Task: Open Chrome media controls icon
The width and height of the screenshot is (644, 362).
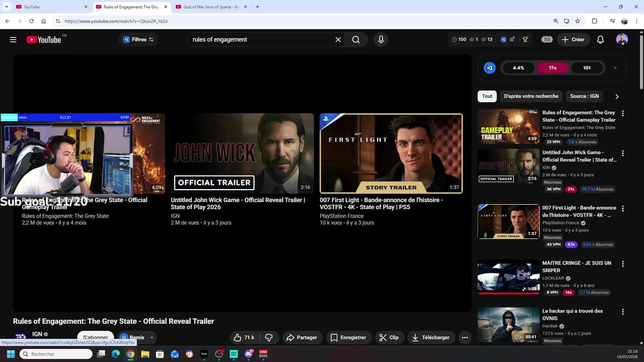Action: (x=612, y=21)
